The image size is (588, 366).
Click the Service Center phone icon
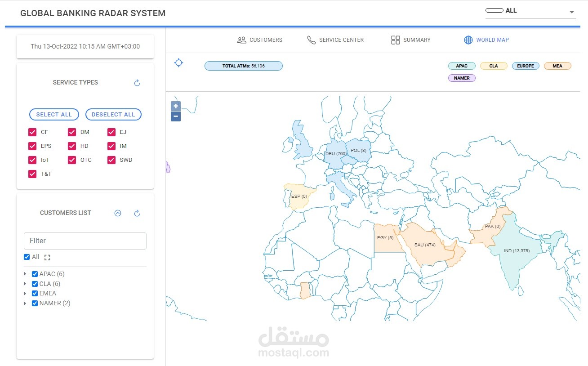coord(311,40)
